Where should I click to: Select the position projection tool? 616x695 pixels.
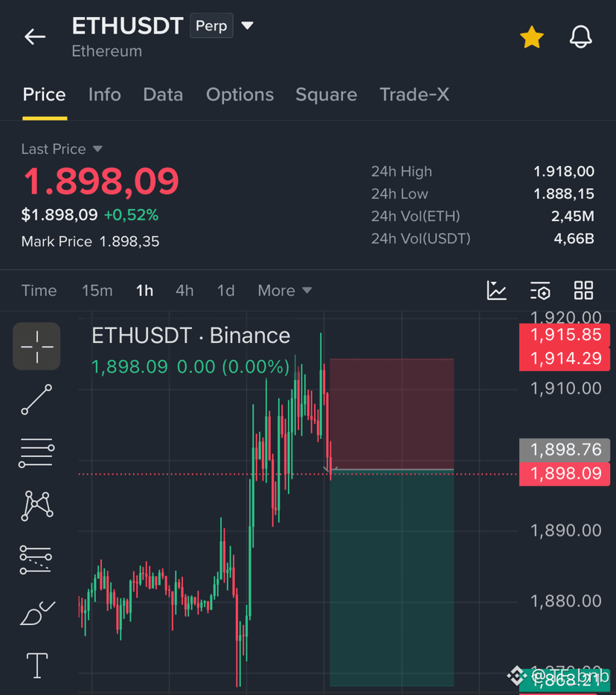click(36, 560)
